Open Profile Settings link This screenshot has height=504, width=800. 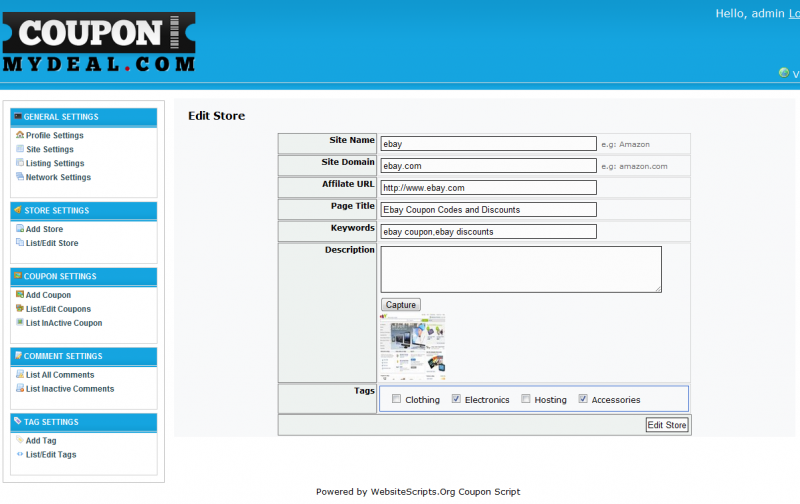tap(55, 135)
